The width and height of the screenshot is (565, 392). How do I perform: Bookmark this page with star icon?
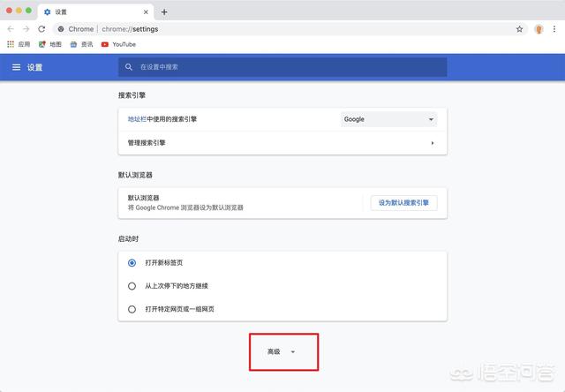[x=520, y=29]
